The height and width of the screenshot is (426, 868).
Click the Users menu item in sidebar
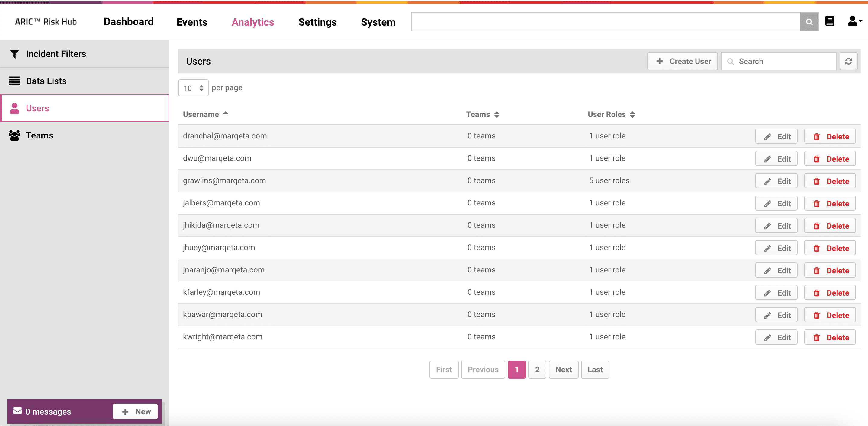click(85, 108)
